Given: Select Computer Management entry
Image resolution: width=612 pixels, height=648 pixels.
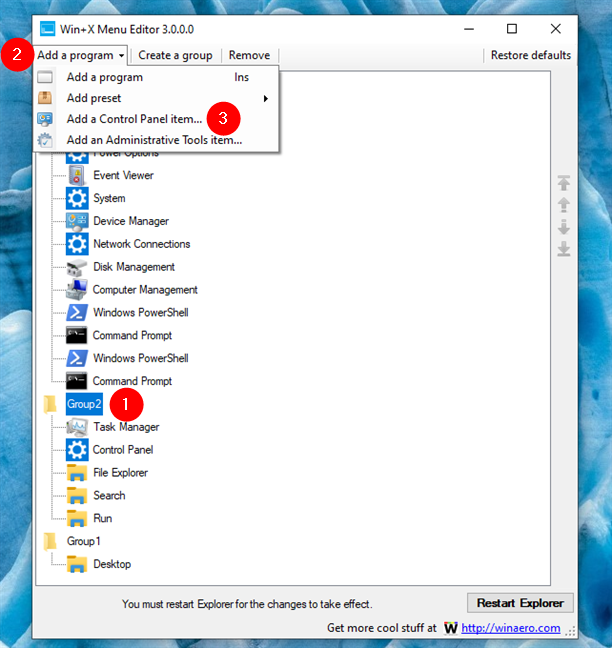Looking at the screenshot, I should point(145,290).
